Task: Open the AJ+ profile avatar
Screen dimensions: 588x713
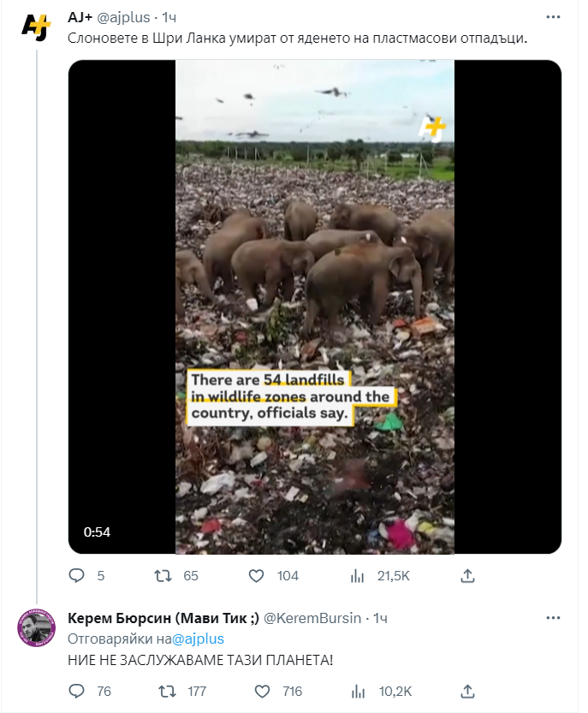Action: [36, 27]
